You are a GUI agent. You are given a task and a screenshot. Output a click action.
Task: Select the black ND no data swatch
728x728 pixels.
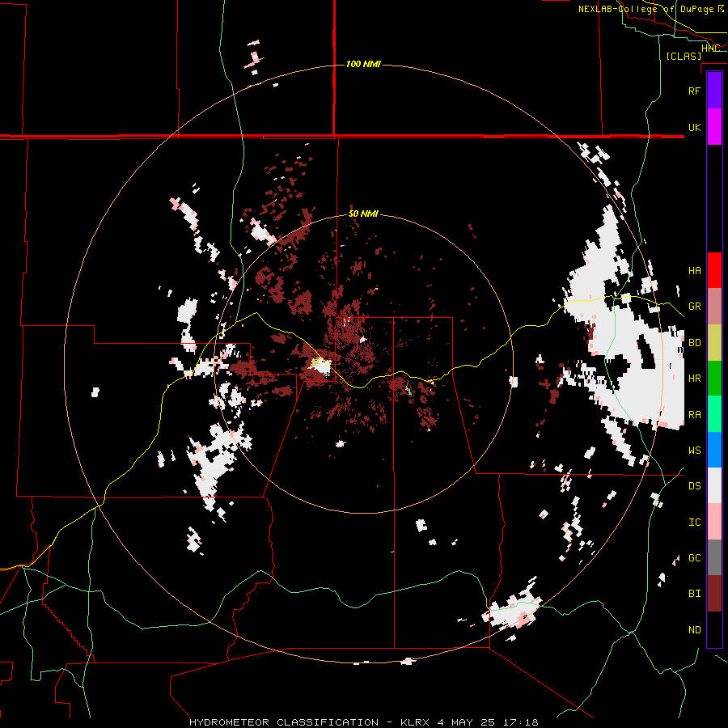tap(714, 629)
